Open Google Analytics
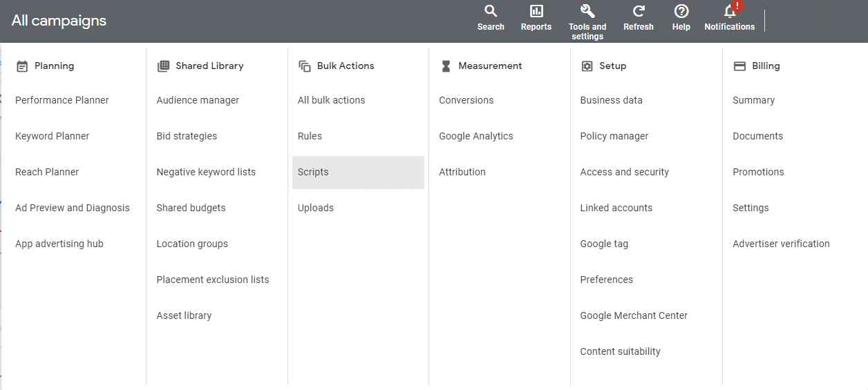The height and width of the screenshot is (390, 868). [476, 136]
